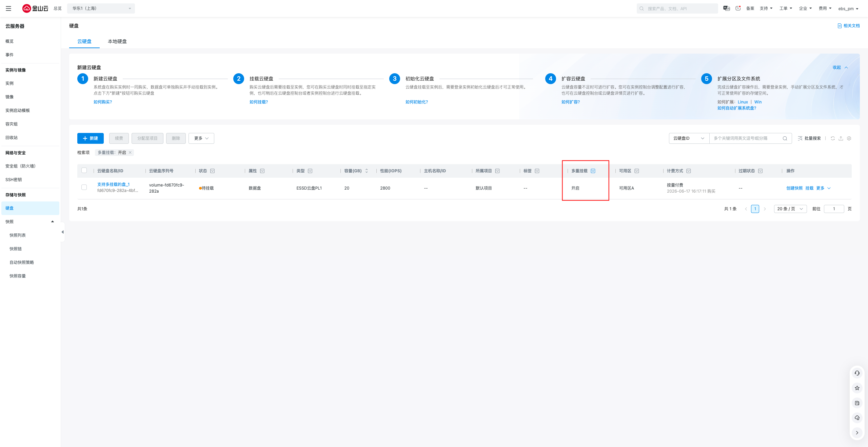The height and width of the screenshot is (447, 868).
Task: Open the region dropdown 华东1（上海）
Action: point(101,8)
